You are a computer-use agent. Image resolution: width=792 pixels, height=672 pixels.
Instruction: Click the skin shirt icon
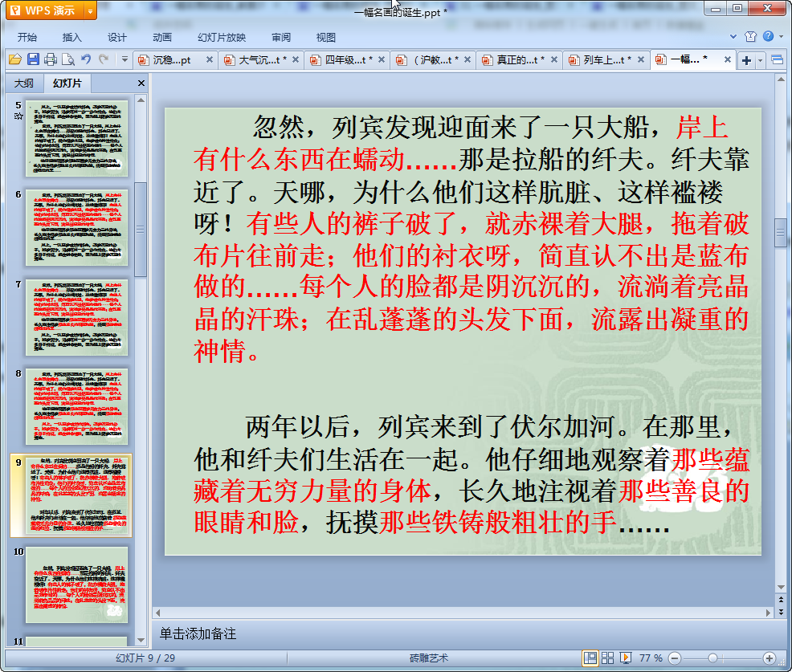coord(750,36)
